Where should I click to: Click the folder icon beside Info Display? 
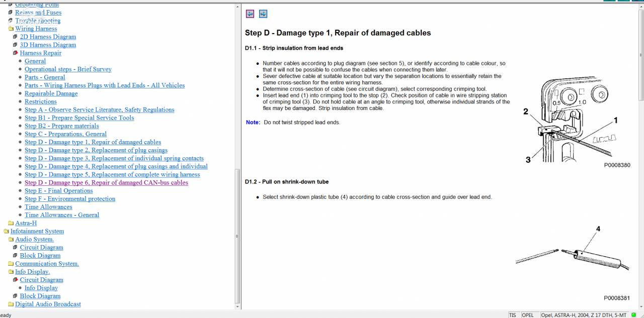click(11, 272)
